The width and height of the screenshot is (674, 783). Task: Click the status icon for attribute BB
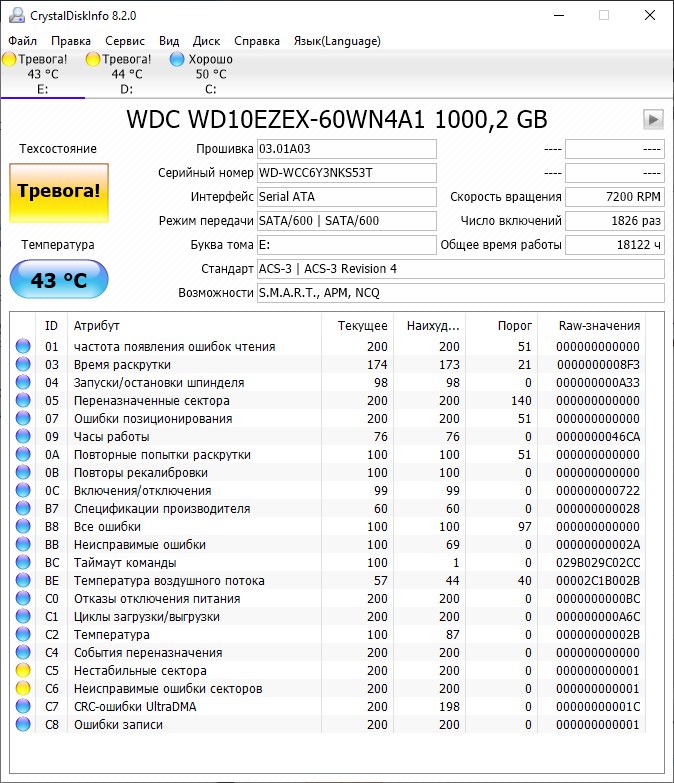pos(23,544)
